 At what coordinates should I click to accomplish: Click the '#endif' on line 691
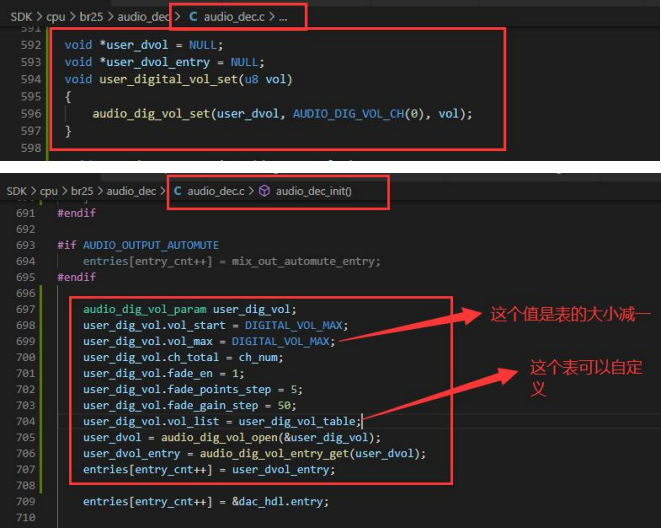[76, 213]
